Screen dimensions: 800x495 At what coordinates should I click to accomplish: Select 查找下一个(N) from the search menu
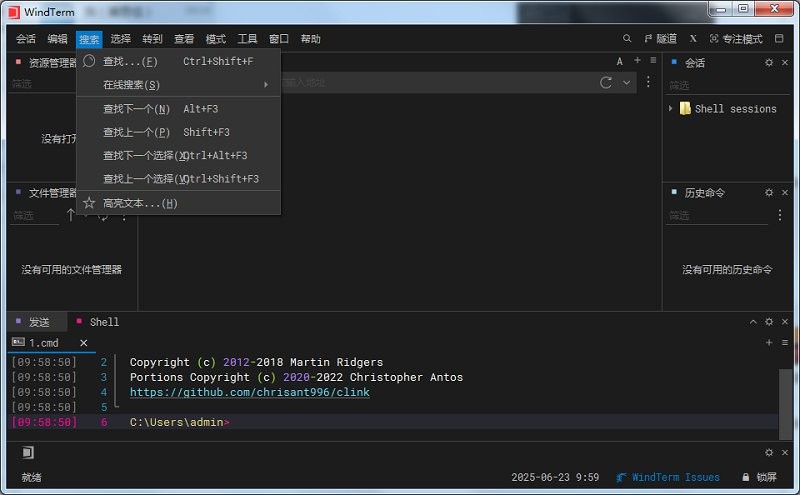pos(136,109)
